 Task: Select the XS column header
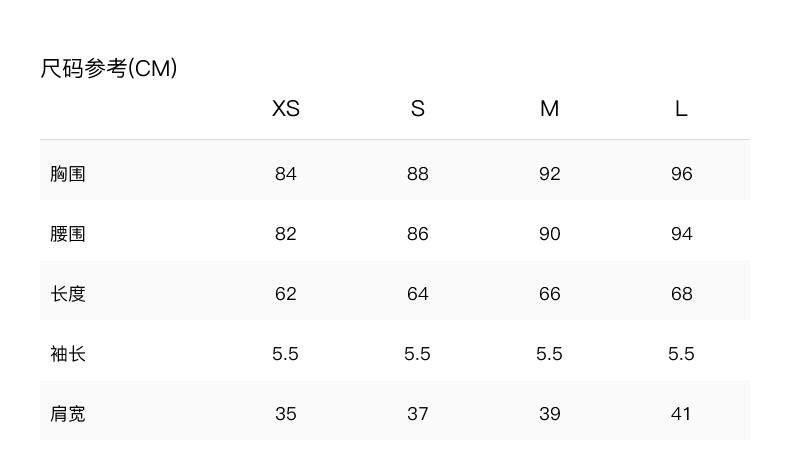(x=286, y=108)
